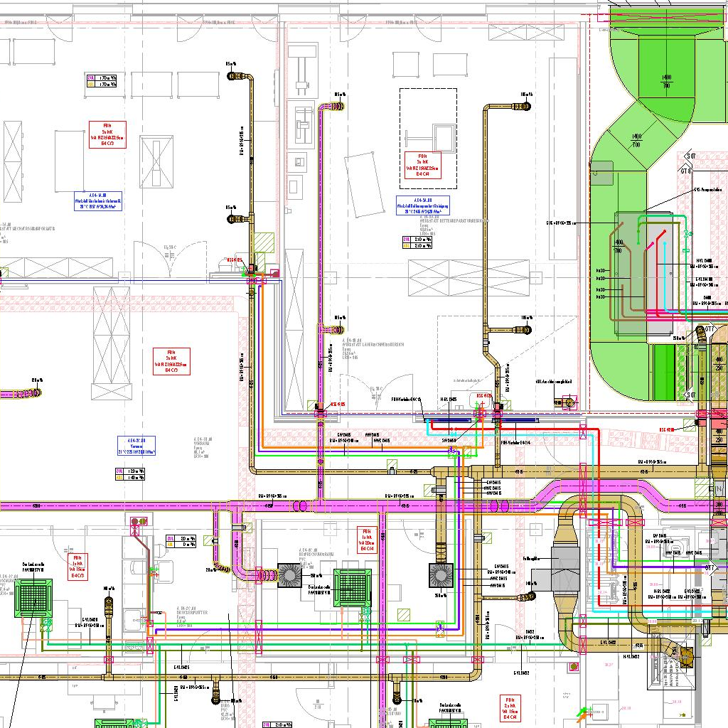The height and width of the screenshot is (728, 728).
Task: Select the green hatched shaft square near the beige riser
Action: (x=264, y=242)
